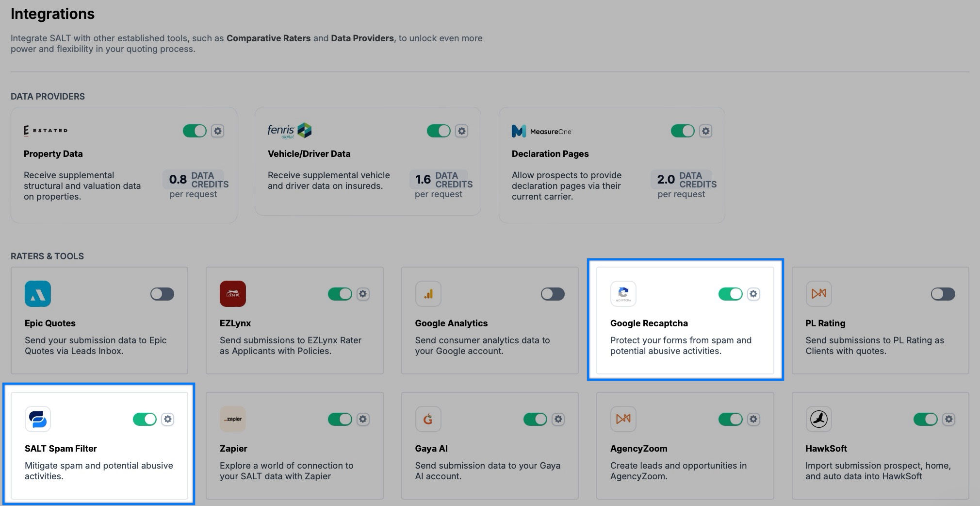This screenshot has height=506, width=980.
Task: Click the SALT Spam Filter description text
Action: pos(99,471)
